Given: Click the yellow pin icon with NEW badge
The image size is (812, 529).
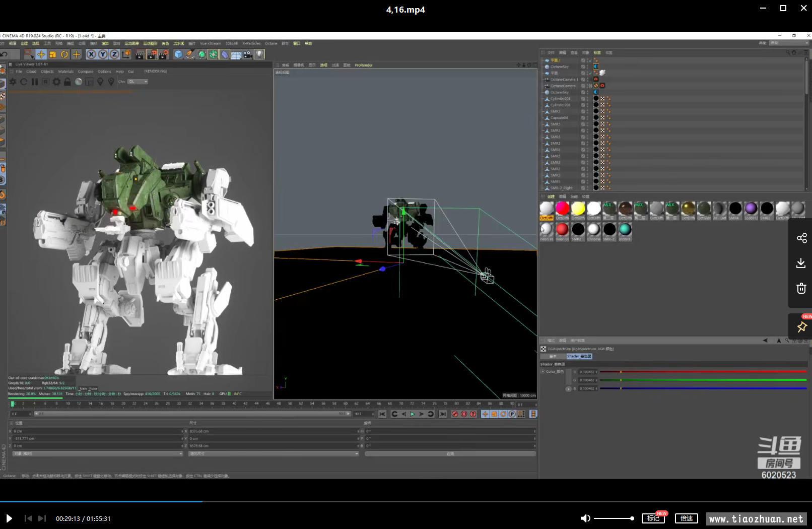Looking at the screenshot, I should tap(802, 327).
